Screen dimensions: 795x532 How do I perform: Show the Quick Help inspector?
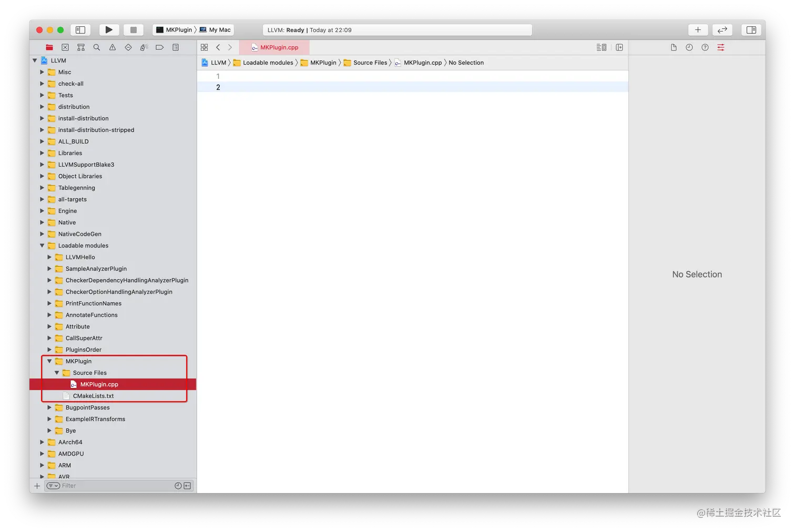coord(705,47)
